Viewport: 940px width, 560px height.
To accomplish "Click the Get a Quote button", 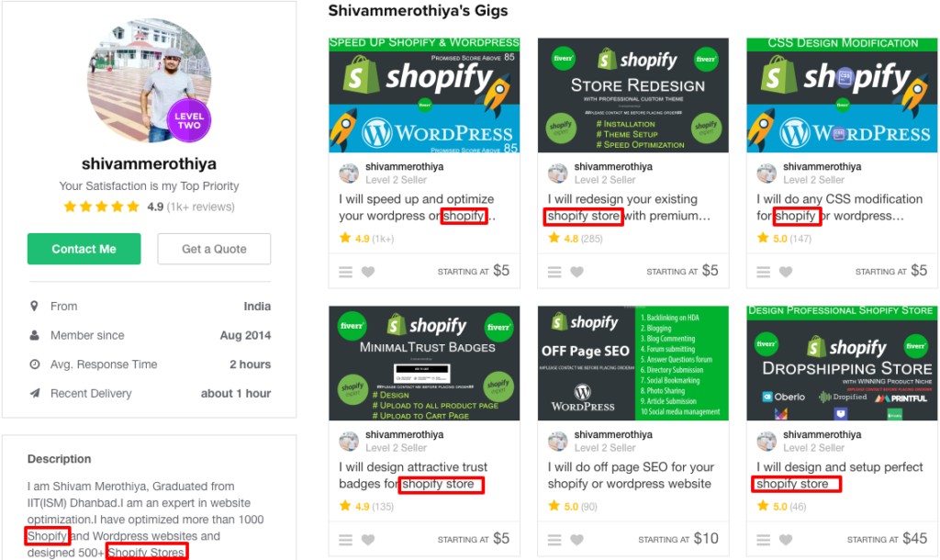I will [x=214, y=249].
